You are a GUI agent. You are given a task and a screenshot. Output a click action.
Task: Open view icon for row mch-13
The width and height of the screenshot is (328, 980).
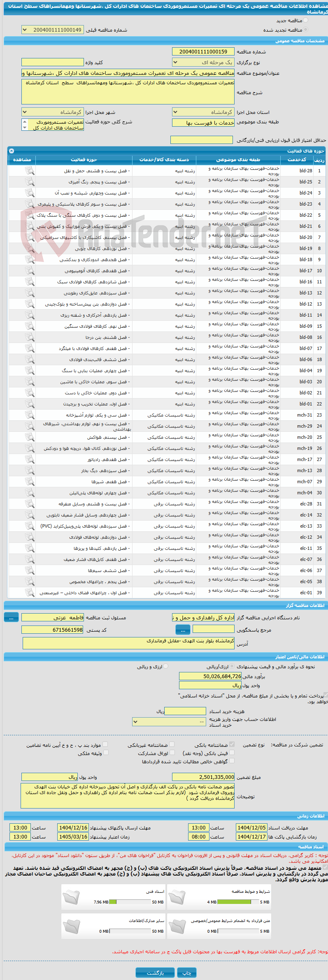30,470
